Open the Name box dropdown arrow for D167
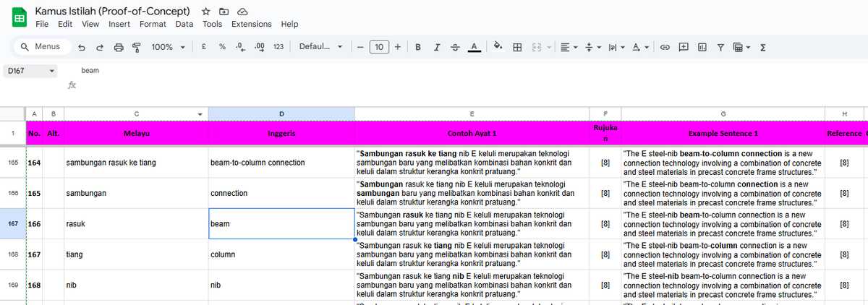The image size is (868, 305). [51, 71]
